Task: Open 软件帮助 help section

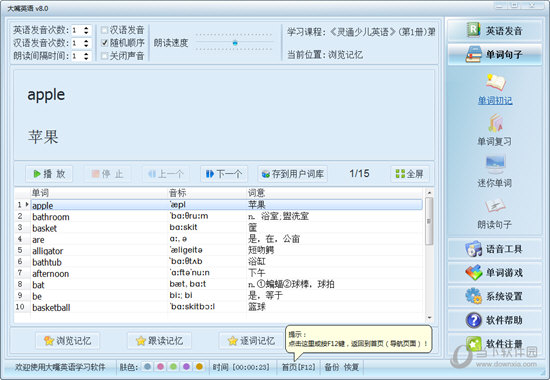Action: coord(495,320)
